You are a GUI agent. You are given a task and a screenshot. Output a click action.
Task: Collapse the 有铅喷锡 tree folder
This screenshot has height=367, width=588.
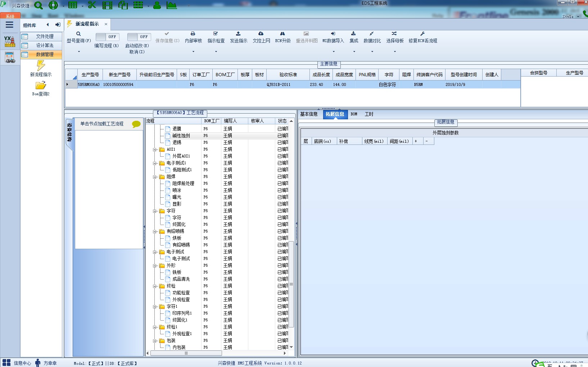(x=155, y=231)
